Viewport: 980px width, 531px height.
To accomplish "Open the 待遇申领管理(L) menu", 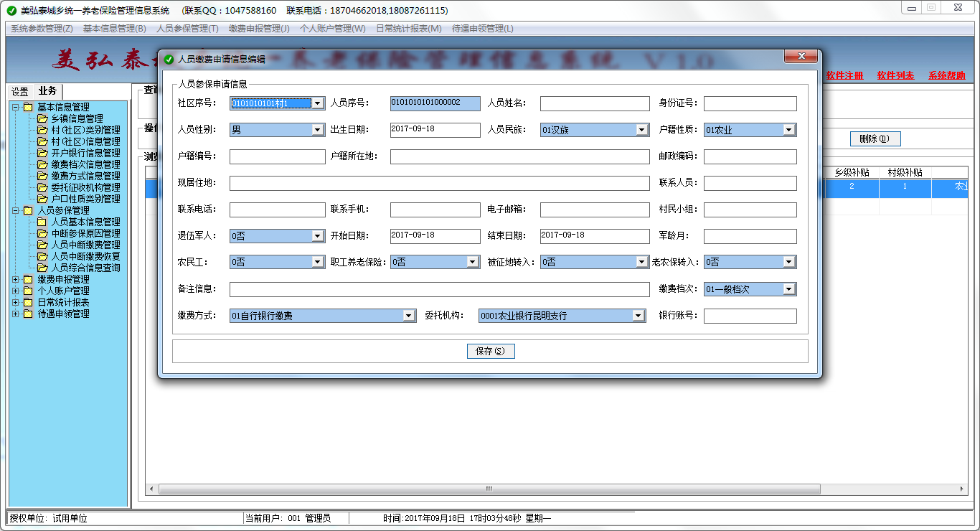I will [x=483, y=29].
